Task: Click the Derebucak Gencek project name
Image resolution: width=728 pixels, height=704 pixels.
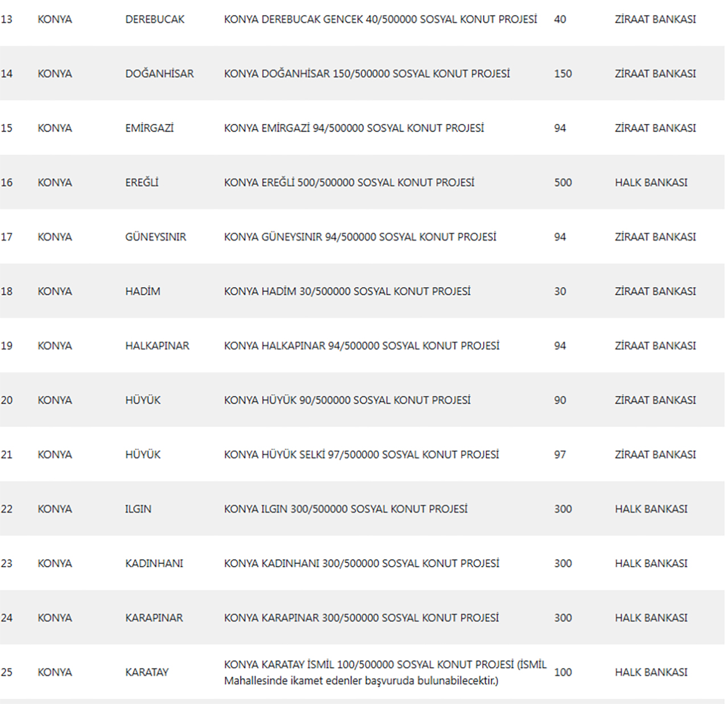Action: [380, 19]
